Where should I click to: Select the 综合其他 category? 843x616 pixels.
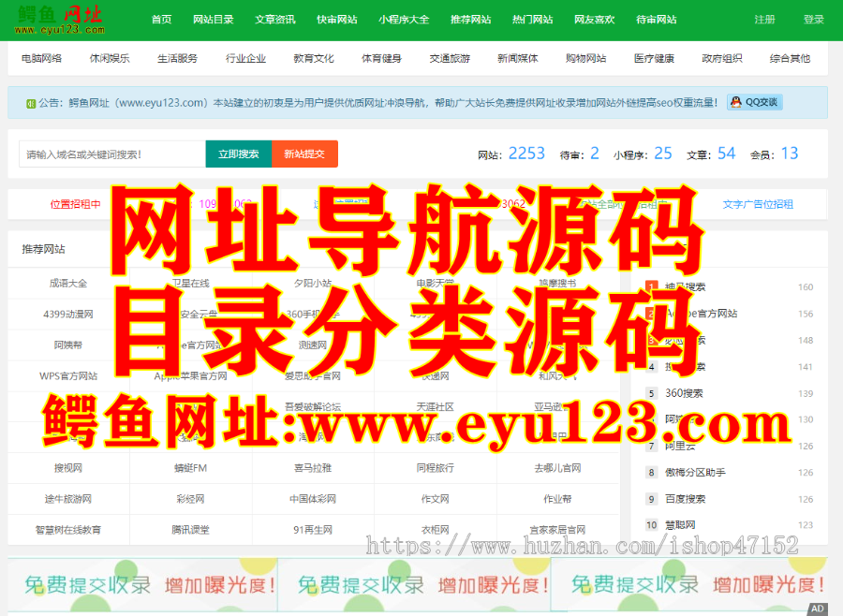click(790, 59)
